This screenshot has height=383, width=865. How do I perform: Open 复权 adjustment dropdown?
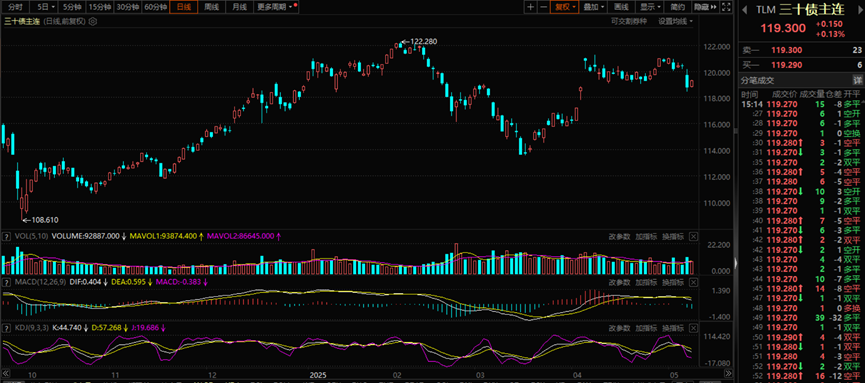pos(565,7)
